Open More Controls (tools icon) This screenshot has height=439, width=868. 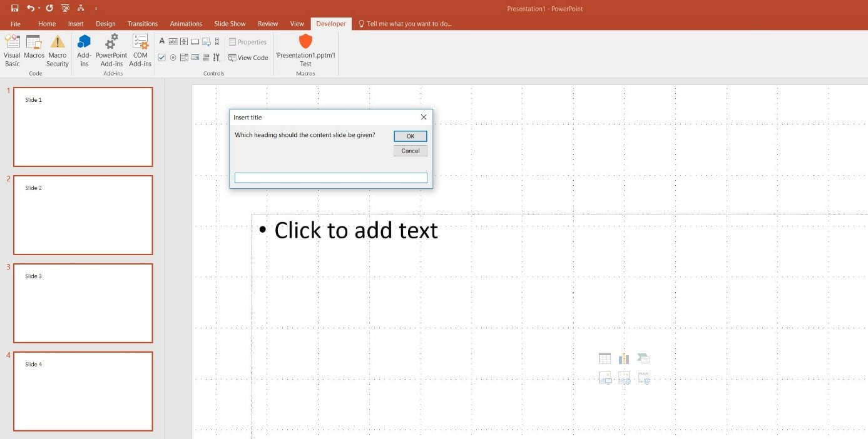coord(217,58)
